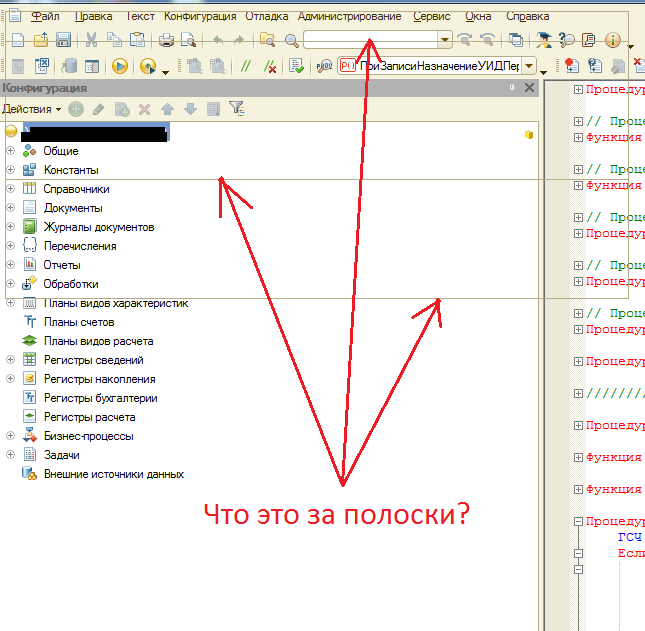Select Регистры расчета in the tree
This screenshot has width=645, height=631.
(90, 417)
